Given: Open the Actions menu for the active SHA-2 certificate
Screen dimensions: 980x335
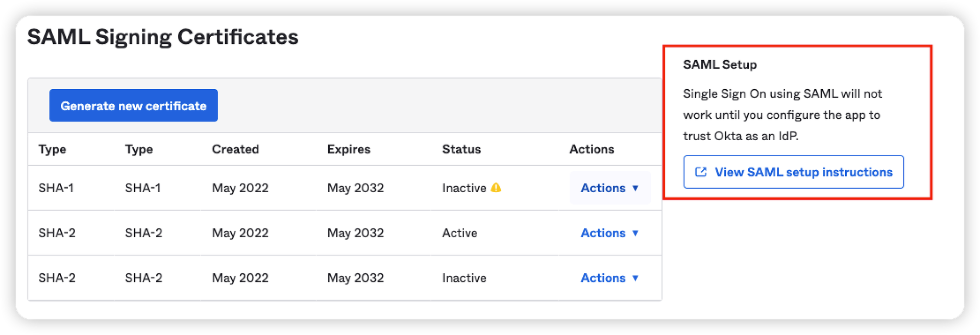Looking at the screenshot, I should coord(603,233).
